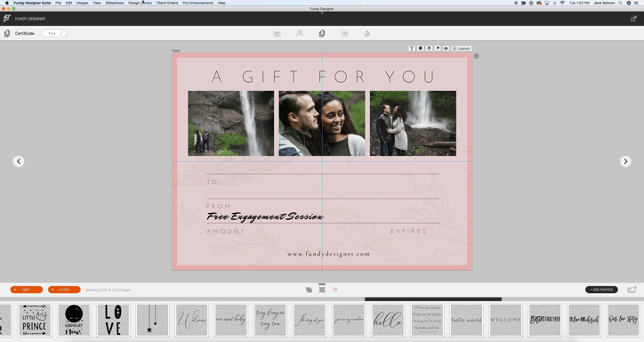
Task: Click the Wi-Fi icon in menu bar
Action: (x=562, y=3)
